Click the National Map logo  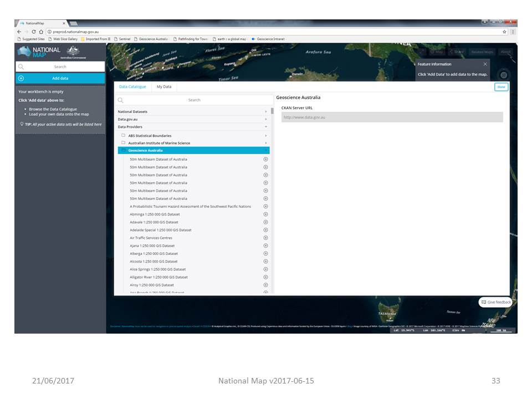point(39,52)
